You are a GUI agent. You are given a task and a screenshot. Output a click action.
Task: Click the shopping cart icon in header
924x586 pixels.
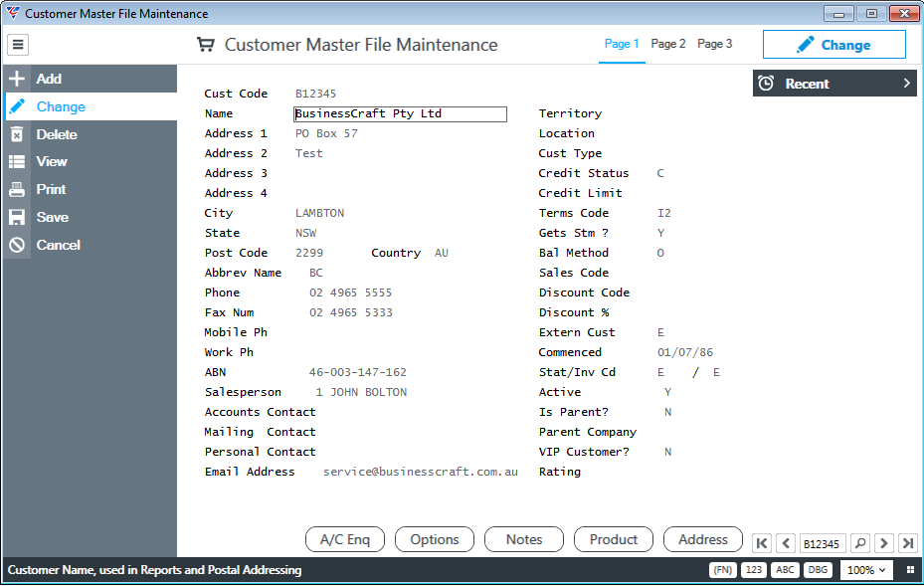(206, 44)
